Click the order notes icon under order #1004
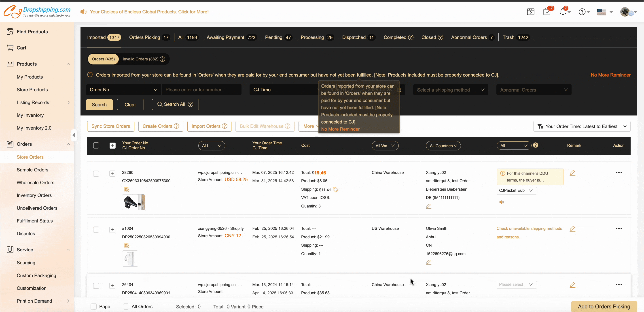Viewport: 644px width, 312px height. [x=126, y=246]
